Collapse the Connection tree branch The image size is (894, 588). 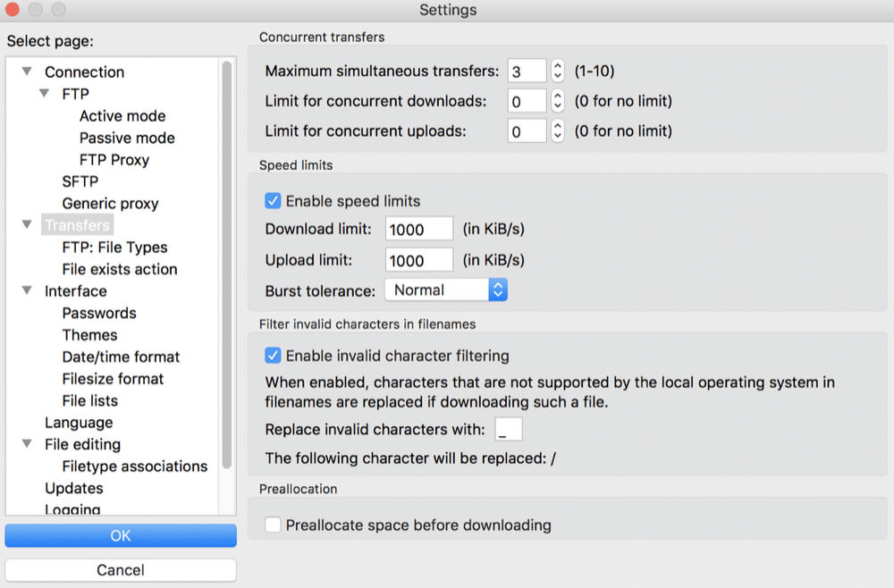(x=26, y=71)
